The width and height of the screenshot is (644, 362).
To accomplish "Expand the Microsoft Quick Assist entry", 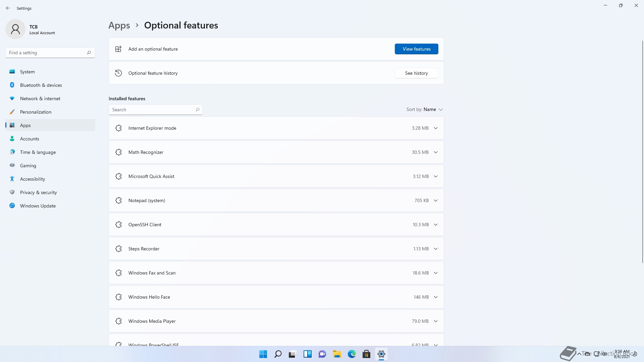I will (x=436, y=176).
